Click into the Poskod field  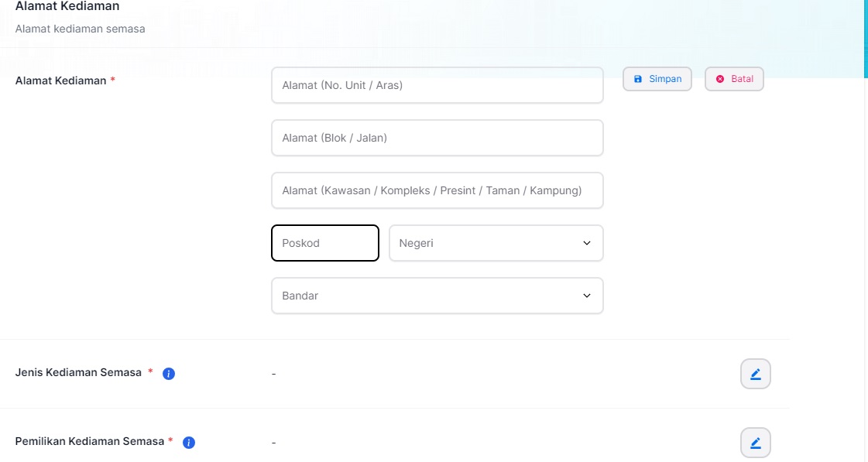click(325, 243)
